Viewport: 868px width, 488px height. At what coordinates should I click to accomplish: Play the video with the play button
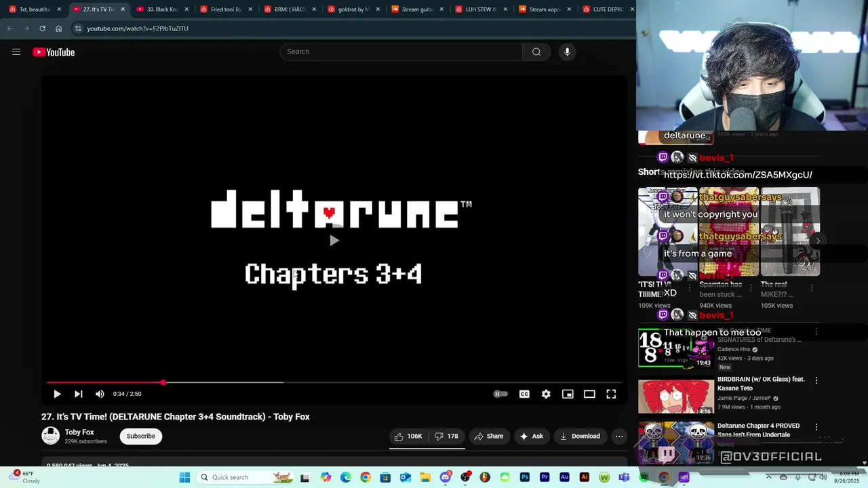click(x=57, y=394)
